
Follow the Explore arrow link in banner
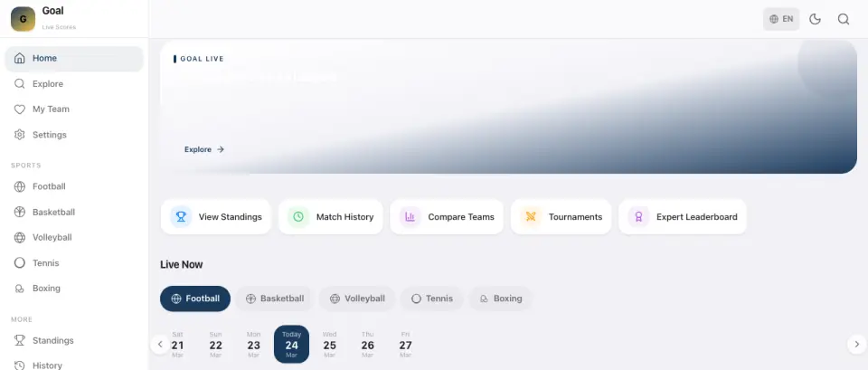pos(204,149)
